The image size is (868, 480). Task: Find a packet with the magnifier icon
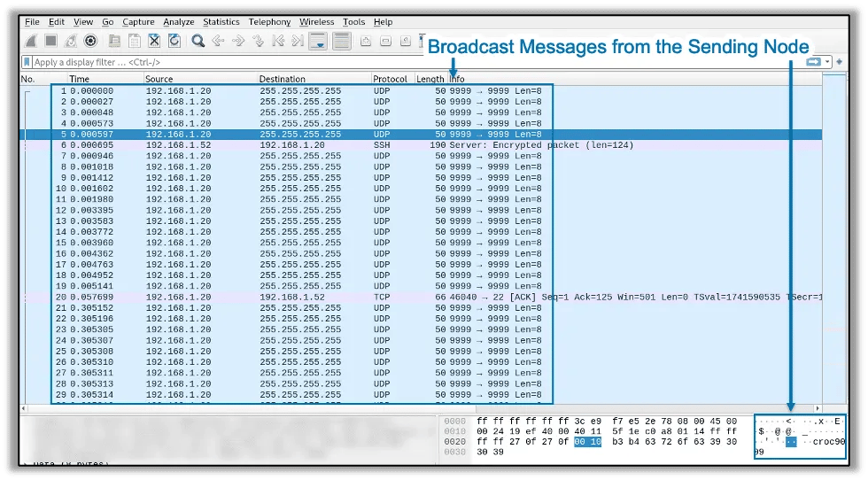pos(198,41)
